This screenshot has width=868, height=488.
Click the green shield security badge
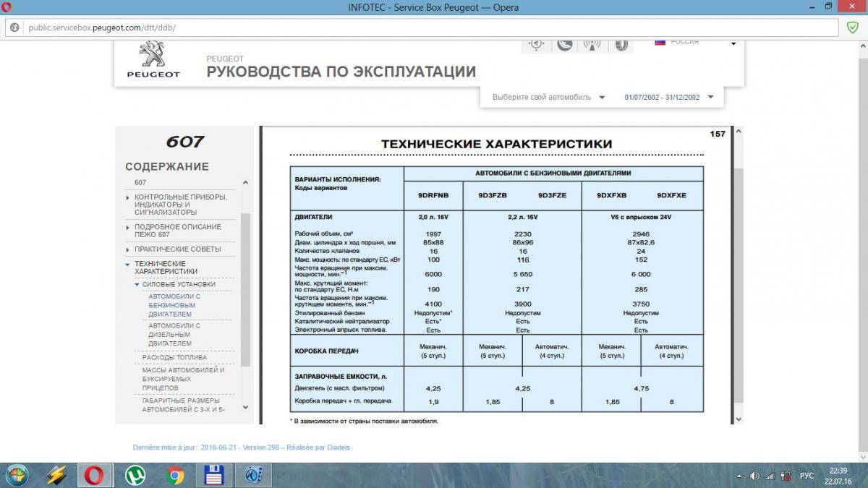(x=853, y=27)
